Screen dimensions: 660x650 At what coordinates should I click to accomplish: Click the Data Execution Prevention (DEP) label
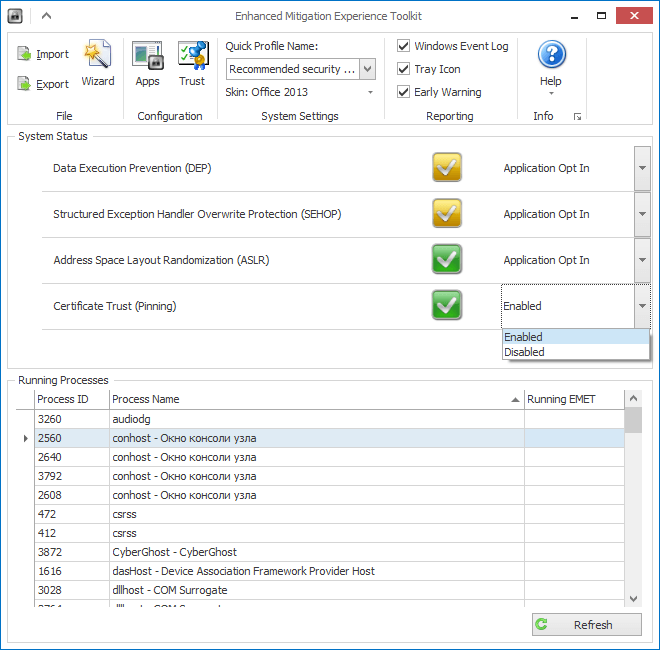[132, 168]
